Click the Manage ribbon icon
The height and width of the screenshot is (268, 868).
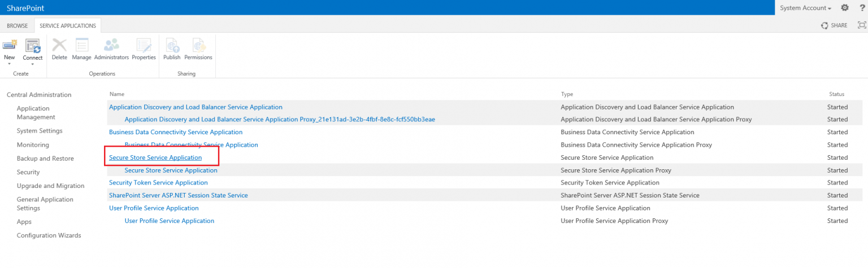pos(81,46)
